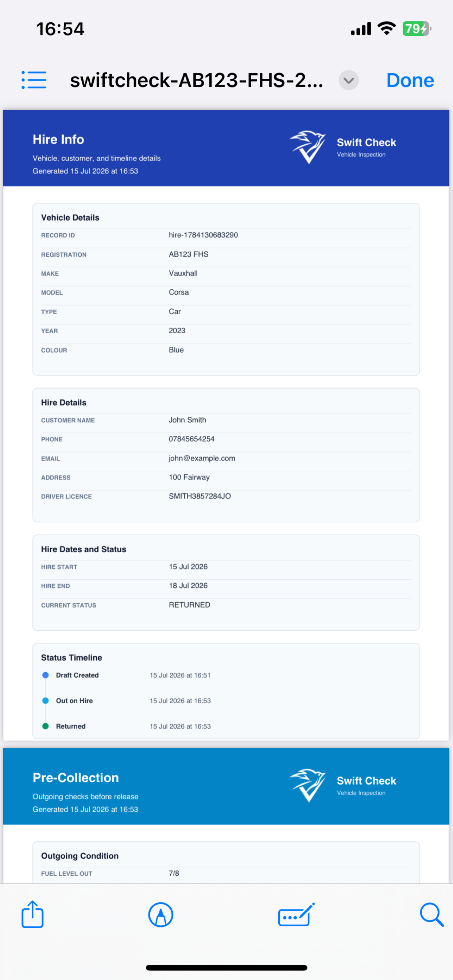Screen dimensions: 453x980
Task: Select hire start 15 Jul 2026
Action: click(188, 567)
